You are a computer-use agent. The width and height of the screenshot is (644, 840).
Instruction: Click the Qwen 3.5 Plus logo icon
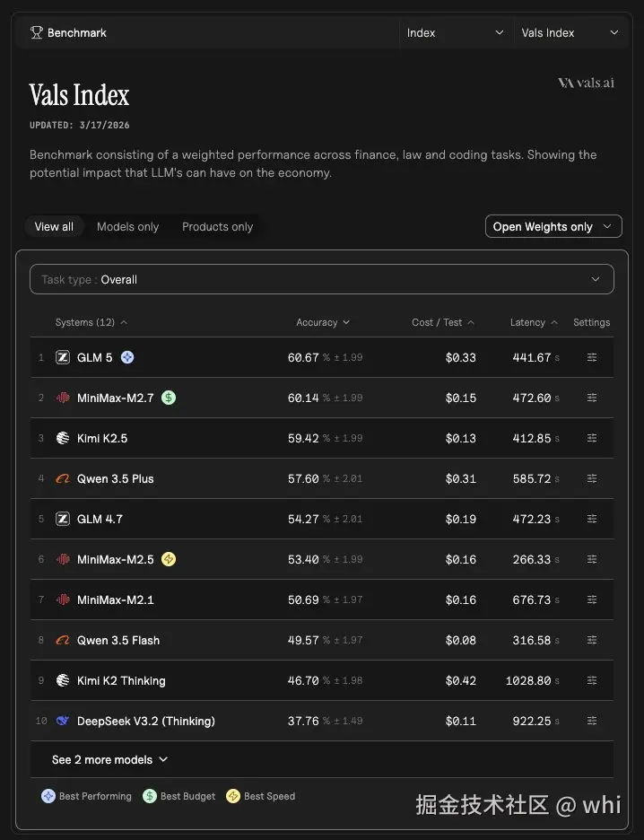[x=63, y=479]
